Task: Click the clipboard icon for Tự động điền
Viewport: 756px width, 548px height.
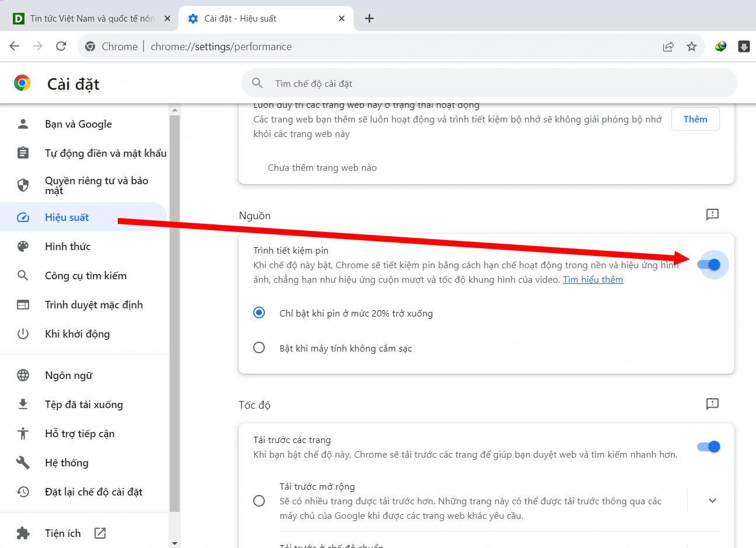Action: [x=23, y=153]
